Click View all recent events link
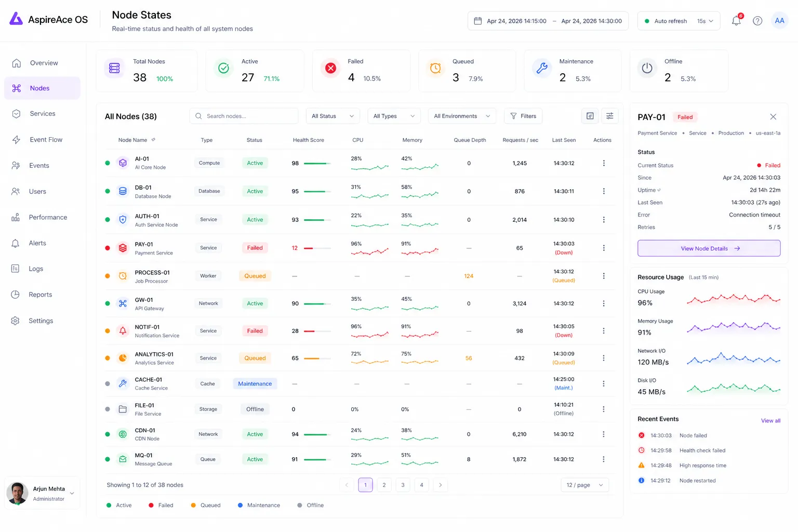 pos(770,421)
